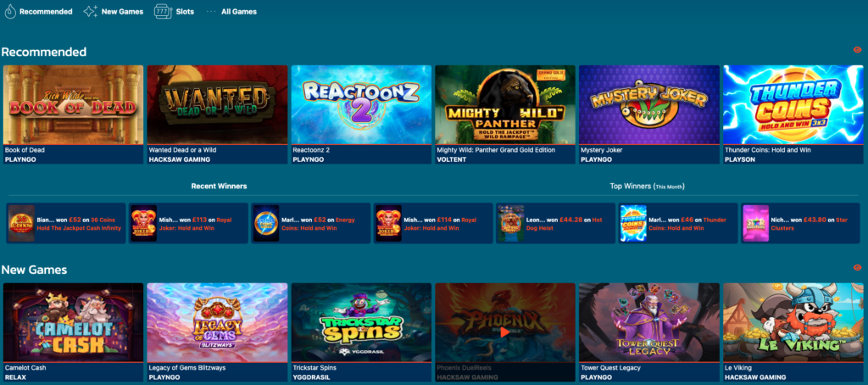Click 'Thunder Coins: Hold and Win' card title
The image size is (868, 385).
point(768,149)
